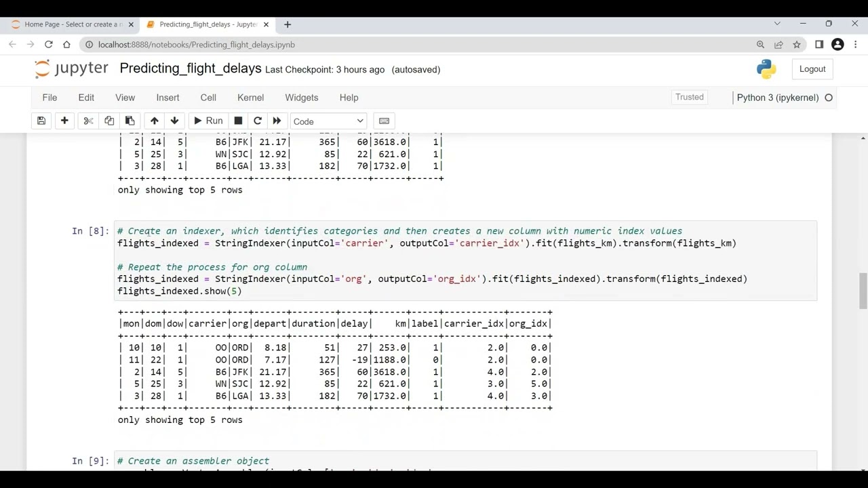Open the browser zoom magnifier icon
This screenshot has height=488, width=868.
[760, 45]
